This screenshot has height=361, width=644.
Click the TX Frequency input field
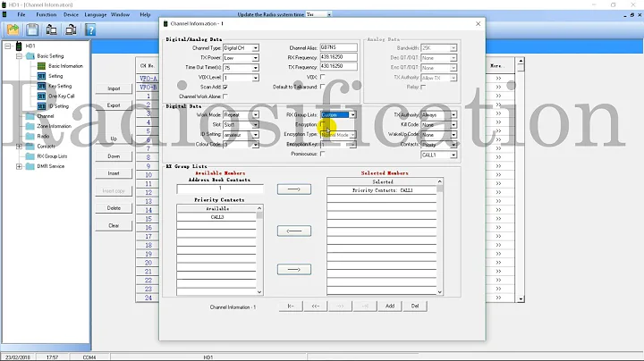tap(338, 66)
